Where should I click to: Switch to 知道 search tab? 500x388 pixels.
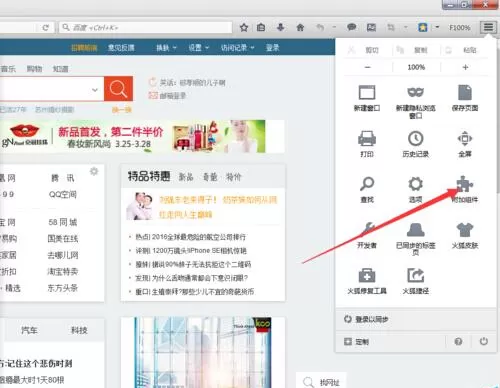[61, 69]
